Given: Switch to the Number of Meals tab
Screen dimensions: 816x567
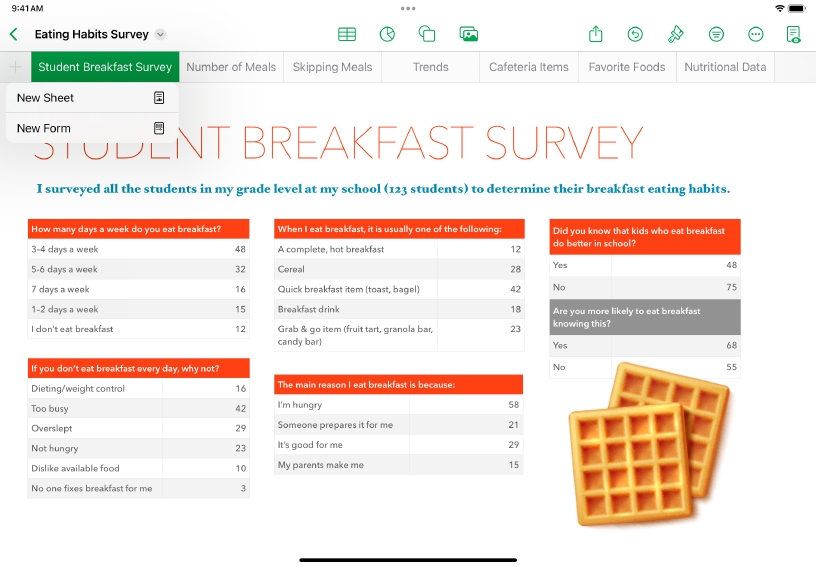Looking at the screenshot, I should (x=231, y=67).
